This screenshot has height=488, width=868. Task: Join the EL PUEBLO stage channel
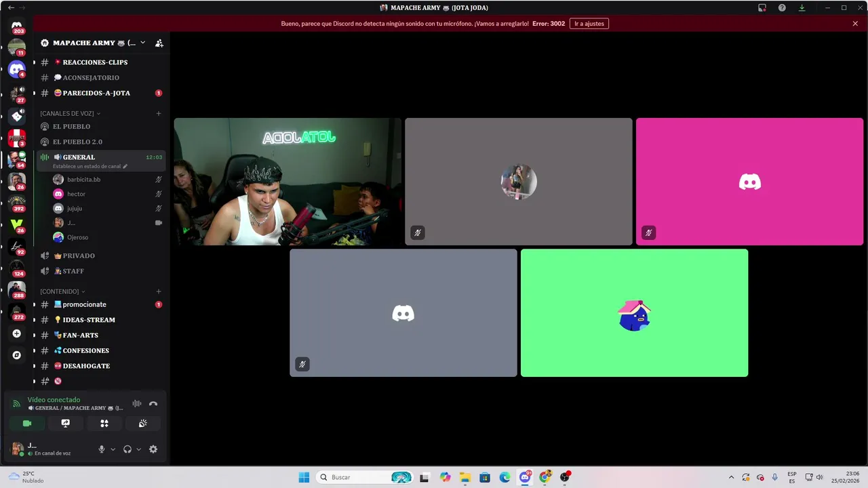pos(71,127)
